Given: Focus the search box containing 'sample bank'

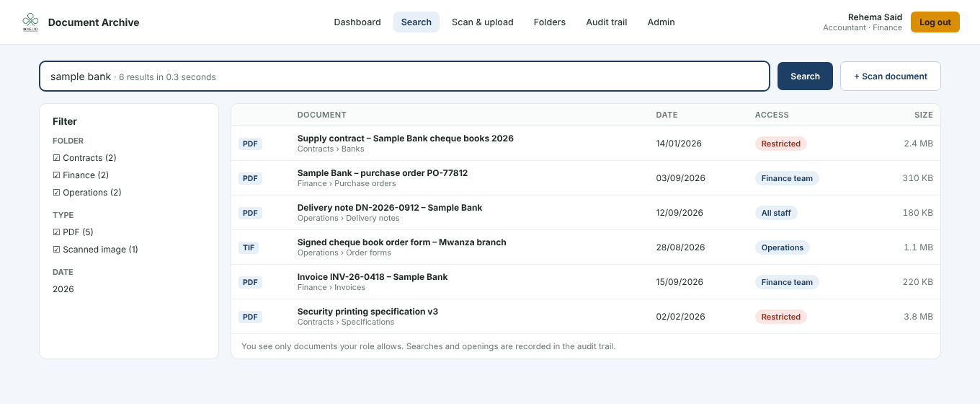Looking at the screenshot, I should point(404,76).
